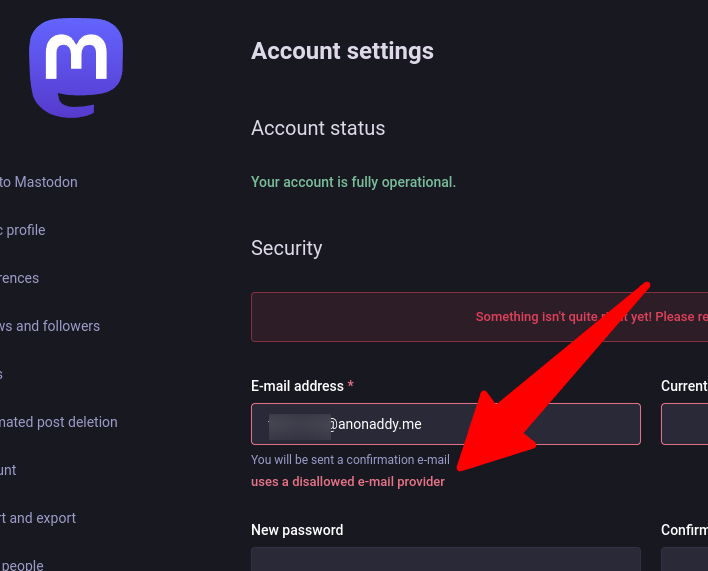708x571 pixels.
Task: Click the disallowed e-mail provider error text
Action: 348,482
